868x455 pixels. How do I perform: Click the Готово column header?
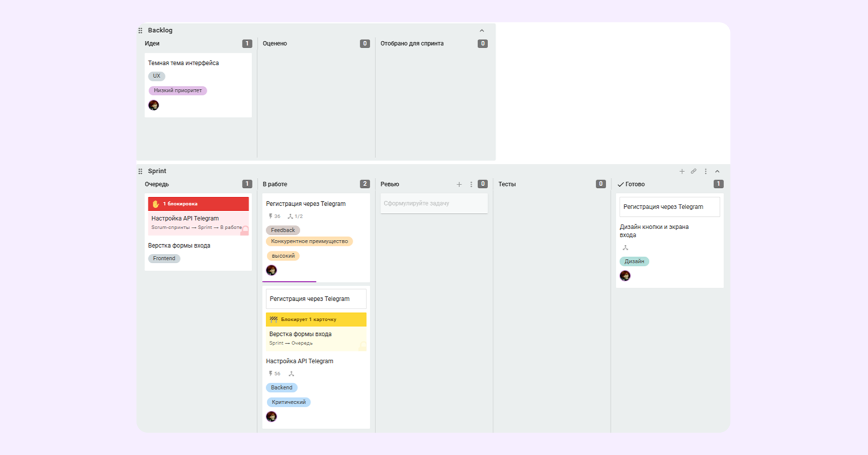(x=635, y=184)
